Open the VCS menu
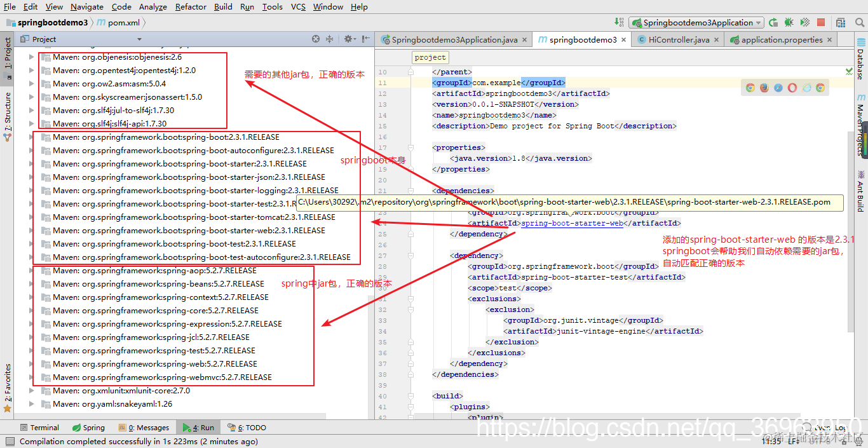This screenshot has width=868, height=448. click(298, 6)
